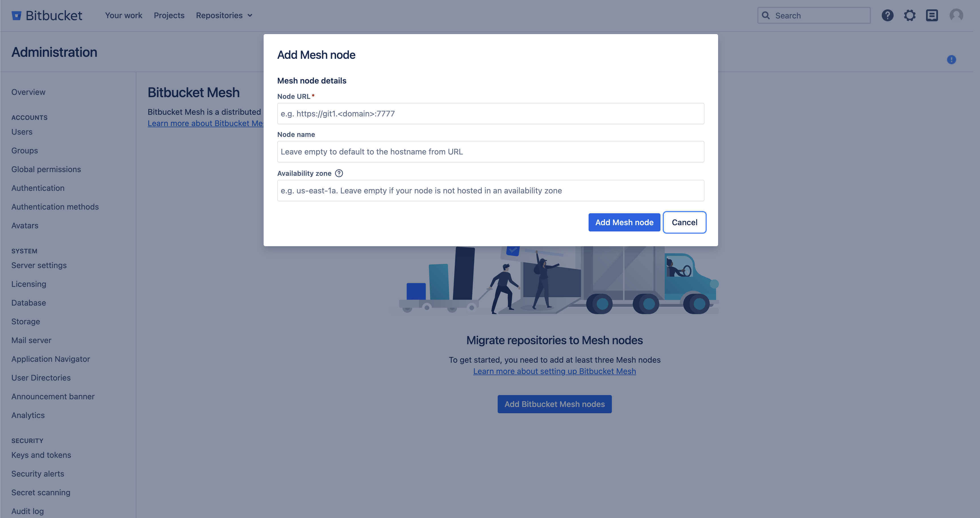The width and height of the screenshot is (980, 518).
Task: Click the Availability zone help icon
Action: coord(338,173)
